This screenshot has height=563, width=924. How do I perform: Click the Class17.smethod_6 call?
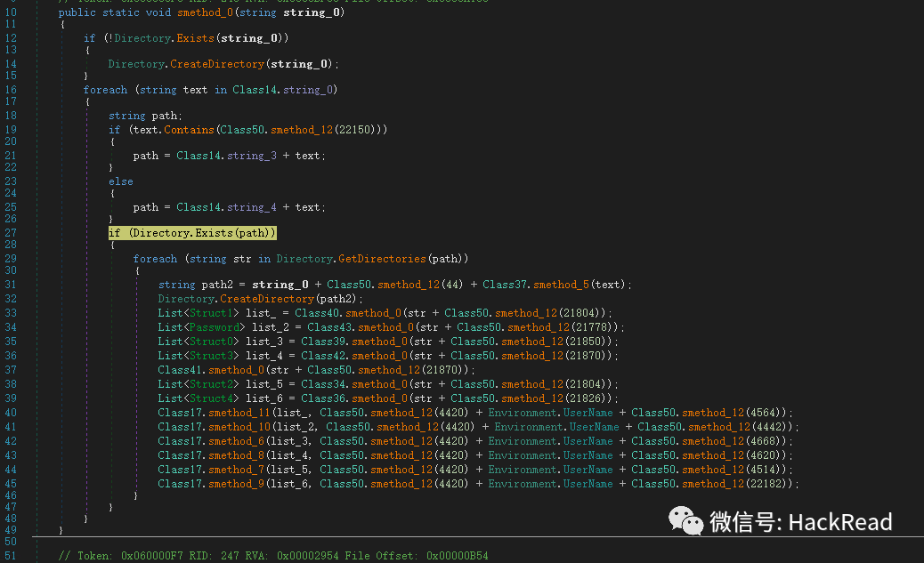click(211, 442)
